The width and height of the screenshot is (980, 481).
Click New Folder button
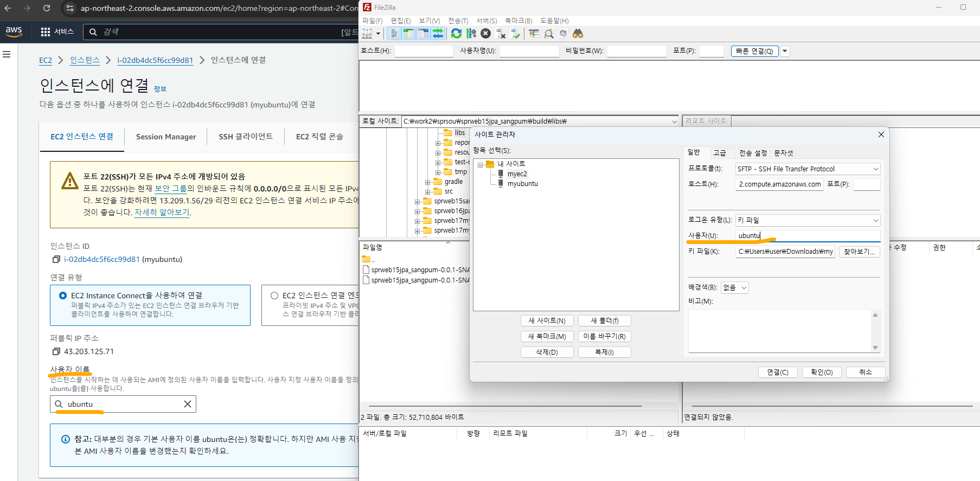point(605,321)
